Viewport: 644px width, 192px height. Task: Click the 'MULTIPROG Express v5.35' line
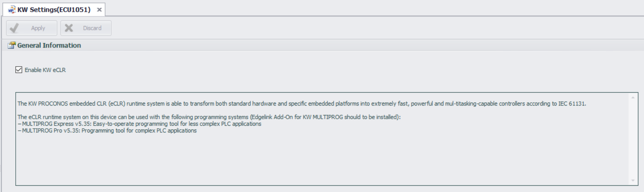point(139,124)
